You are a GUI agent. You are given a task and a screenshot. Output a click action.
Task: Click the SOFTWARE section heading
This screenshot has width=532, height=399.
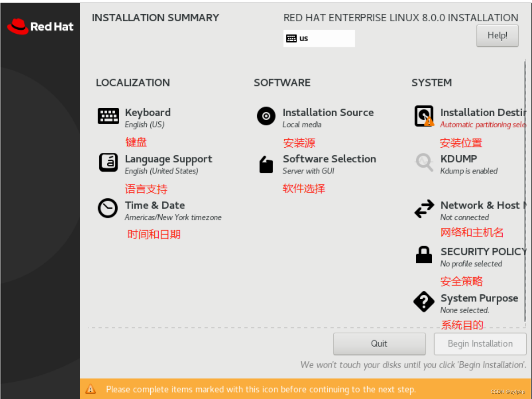point(282,83)
